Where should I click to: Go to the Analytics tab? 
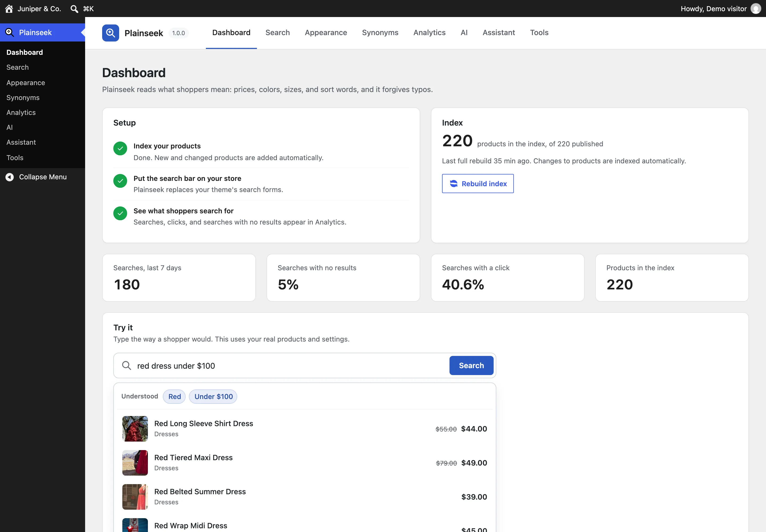coord(429,33)
